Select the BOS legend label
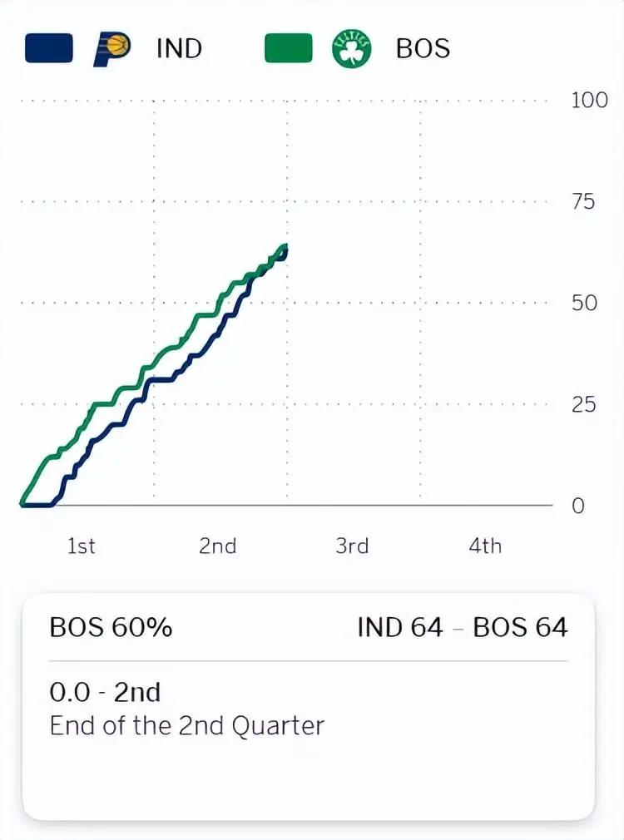Image resolution: width=624 pixels, height=840 pixels. coord(423,48)
